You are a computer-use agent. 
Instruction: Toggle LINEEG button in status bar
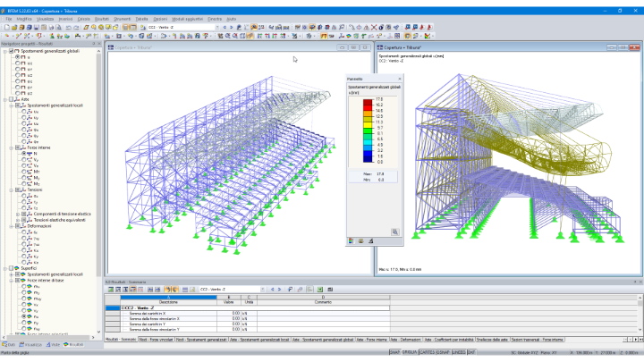point(459,352)
